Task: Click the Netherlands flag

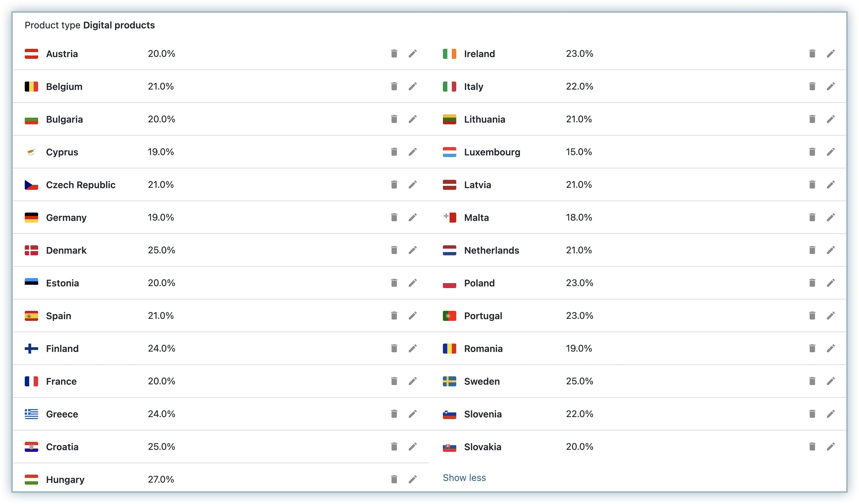Action: [x=449, y=250]
